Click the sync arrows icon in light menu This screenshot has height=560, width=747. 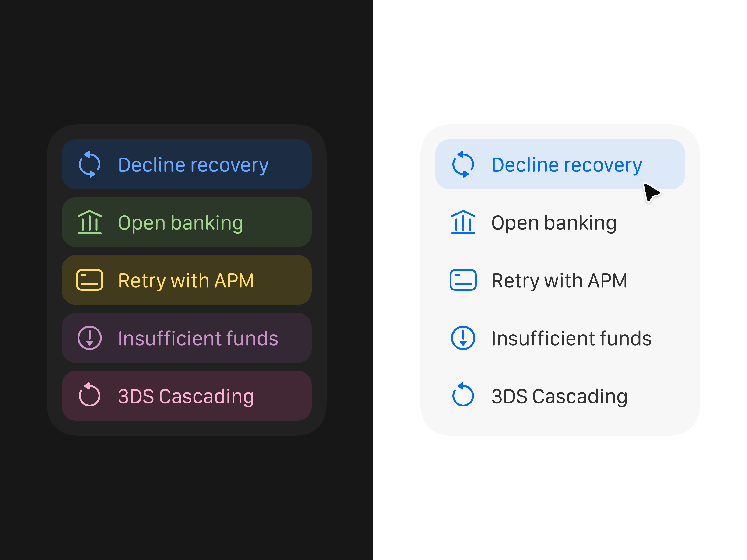coord(463,164)
